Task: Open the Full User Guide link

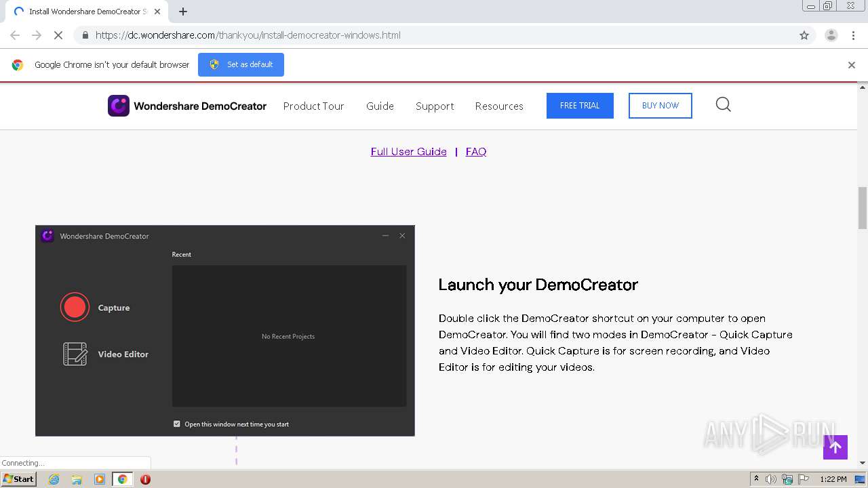Action: (x=409, y=152)
